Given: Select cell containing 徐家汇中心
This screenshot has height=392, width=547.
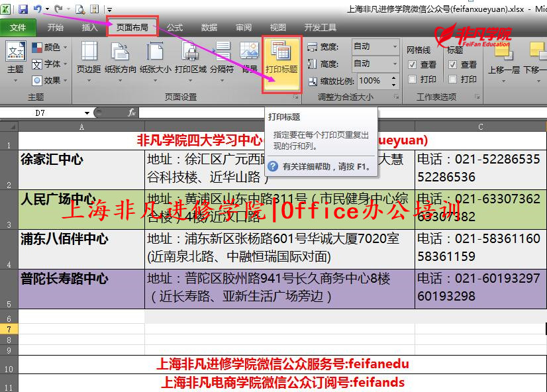Looking at the screenshot, I should 81,170.
